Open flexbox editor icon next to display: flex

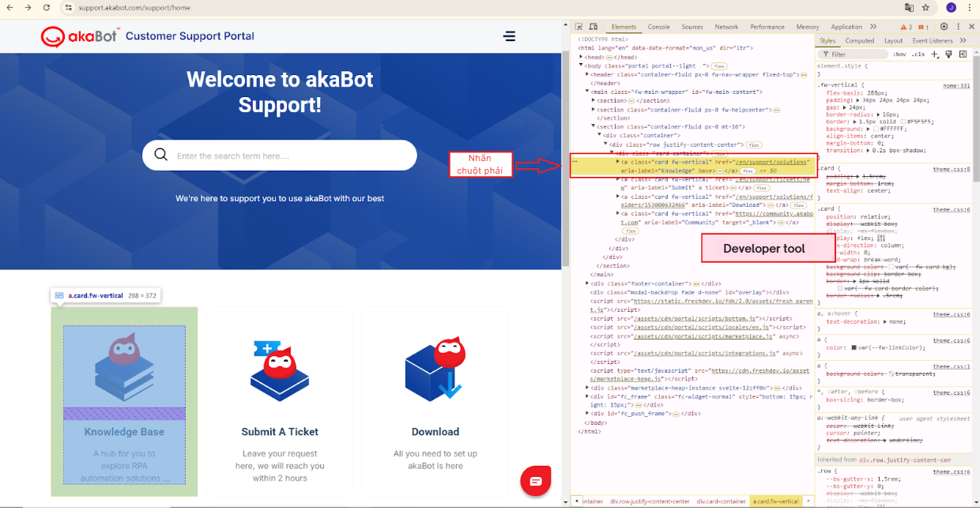pos(881,237)
